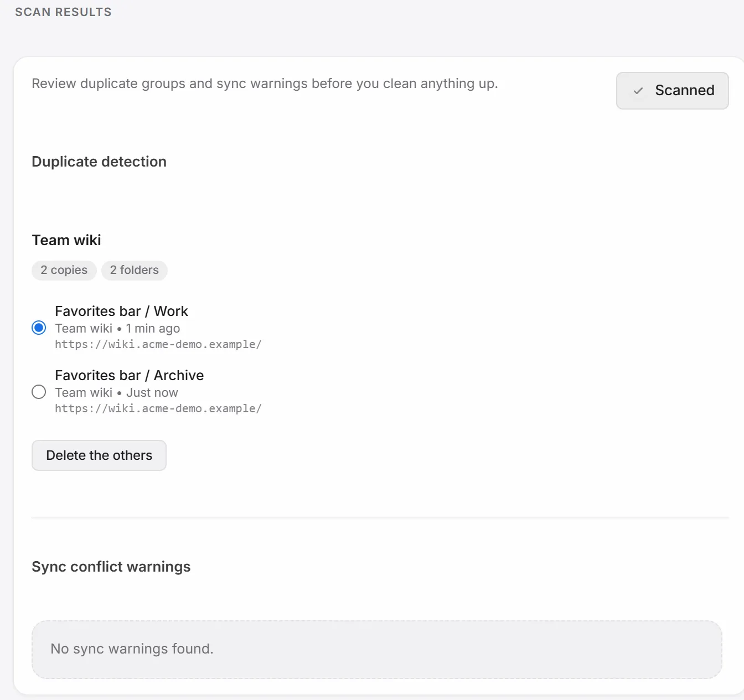The height and width of the screenshot is (700, 744).
Task: Click the Favorites bar / Archive label
Action: 129,375
